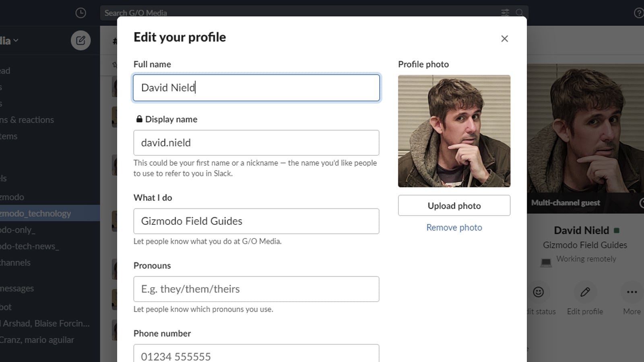Click inside the Full name field
Screen dimensions: 644x362
(256, 88)
